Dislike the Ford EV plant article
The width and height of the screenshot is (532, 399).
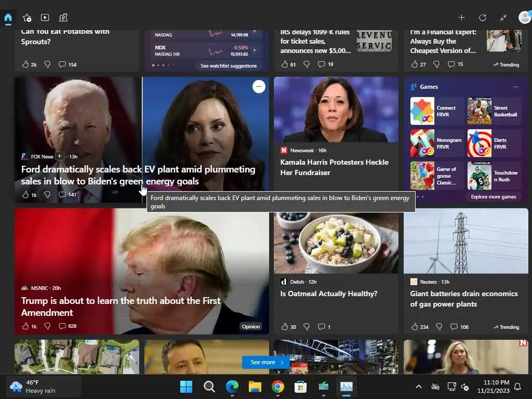(x=47, y=194)
